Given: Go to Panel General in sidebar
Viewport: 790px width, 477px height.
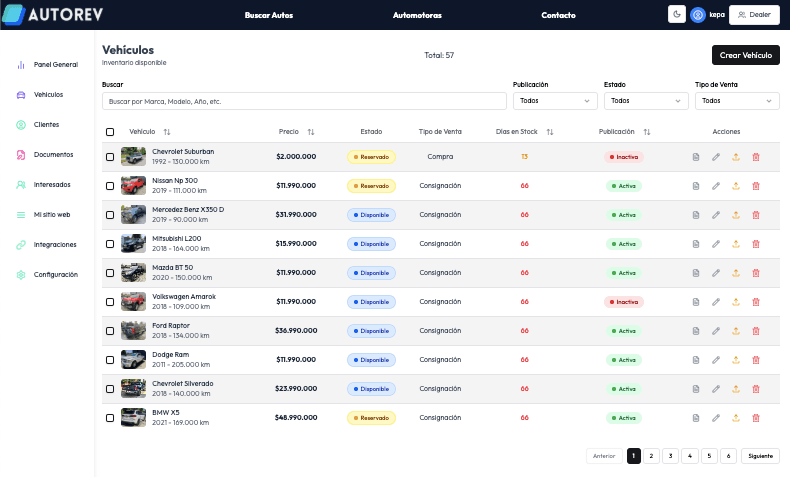Looking at the screenshot, I should (x=47, y=64).
